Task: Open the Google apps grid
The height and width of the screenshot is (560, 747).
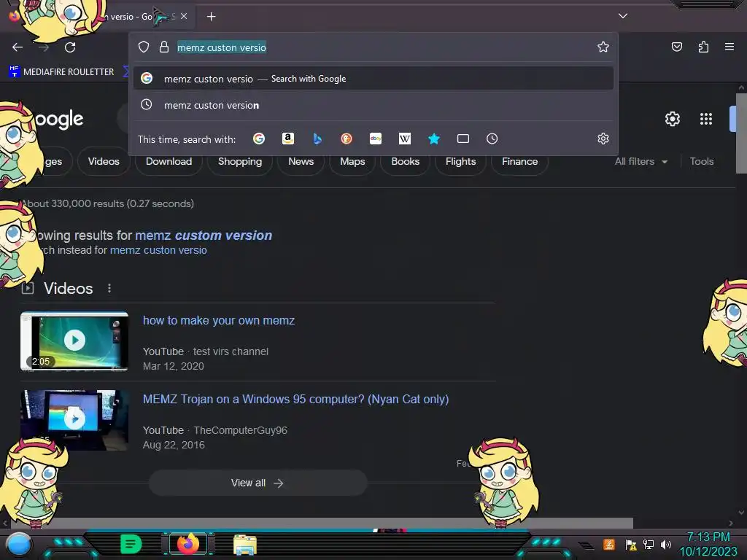Action: (706, 119)
